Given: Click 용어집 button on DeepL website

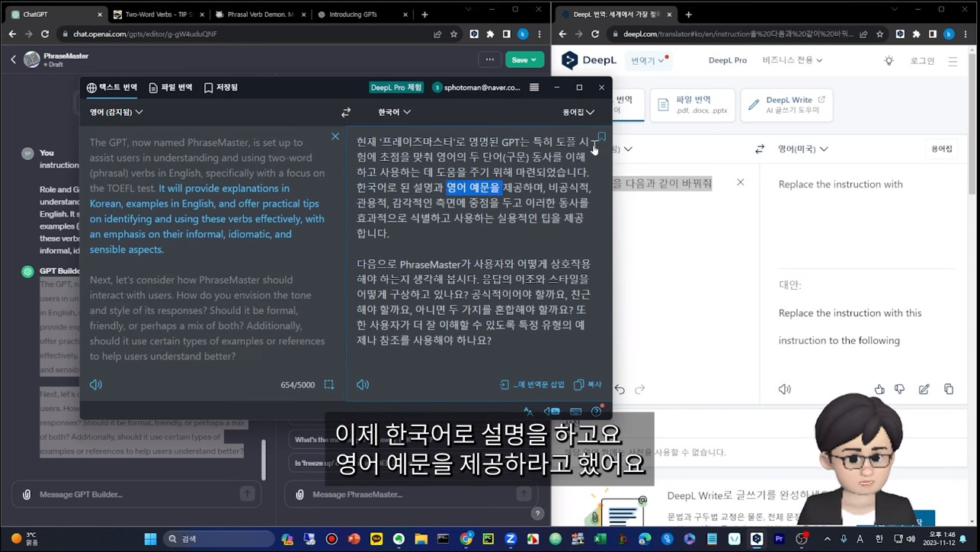Looking at the screenshot, I should (x=942, y=149).
